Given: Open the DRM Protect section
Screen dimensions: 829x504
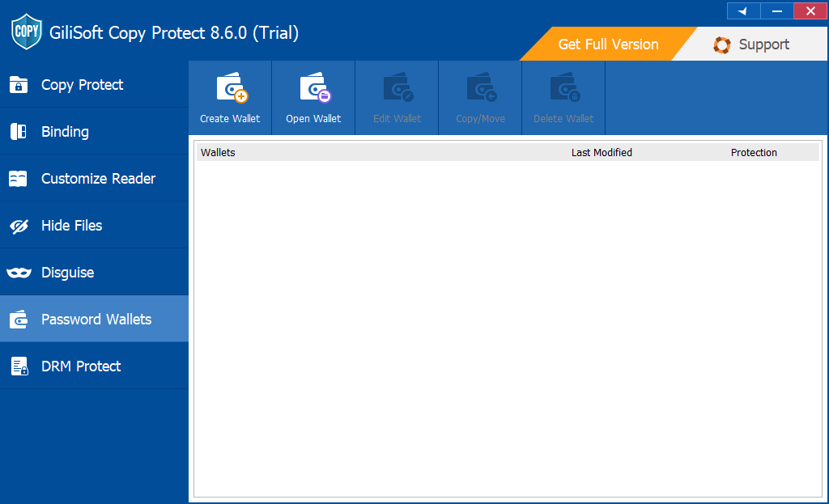Looking at the screenshot, I should [94, 366].
